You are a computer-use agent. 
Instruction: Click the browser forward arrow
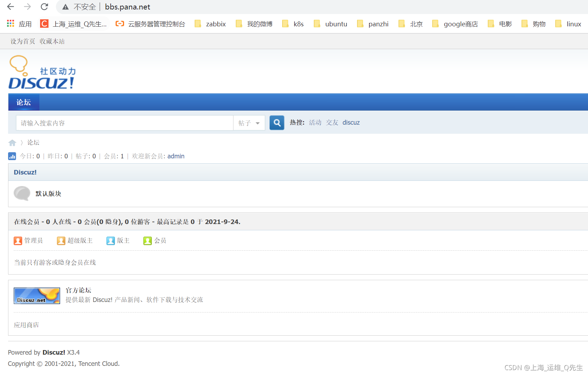click(27, 7)
